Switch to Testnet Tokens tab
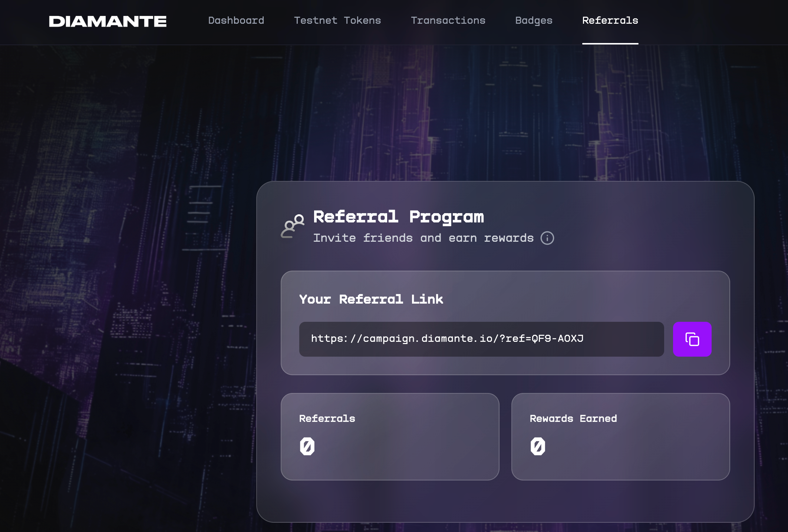 tap(337, 20)
